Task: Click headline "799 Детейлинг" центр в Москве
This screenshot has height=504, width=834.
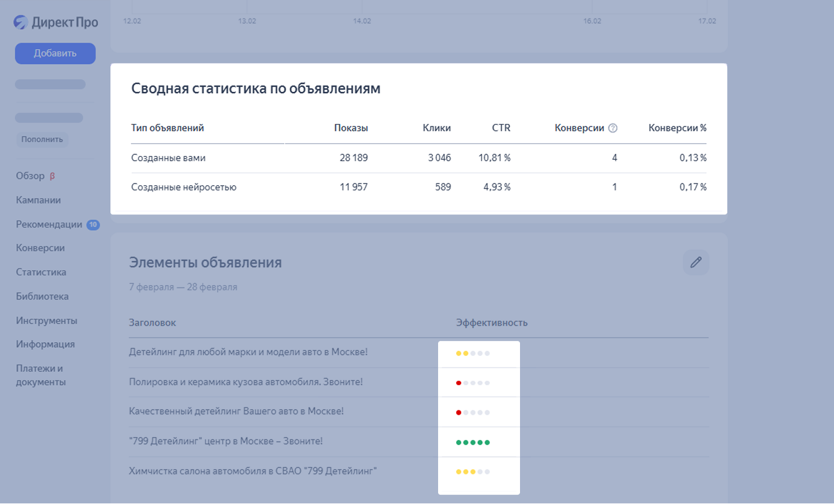Action: tap(226, 441)
